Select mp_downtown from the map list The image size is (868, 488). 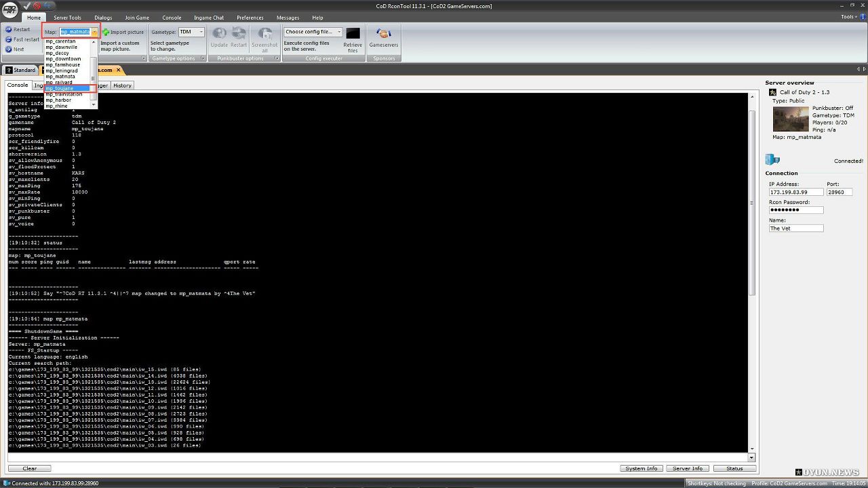[67, 59]
